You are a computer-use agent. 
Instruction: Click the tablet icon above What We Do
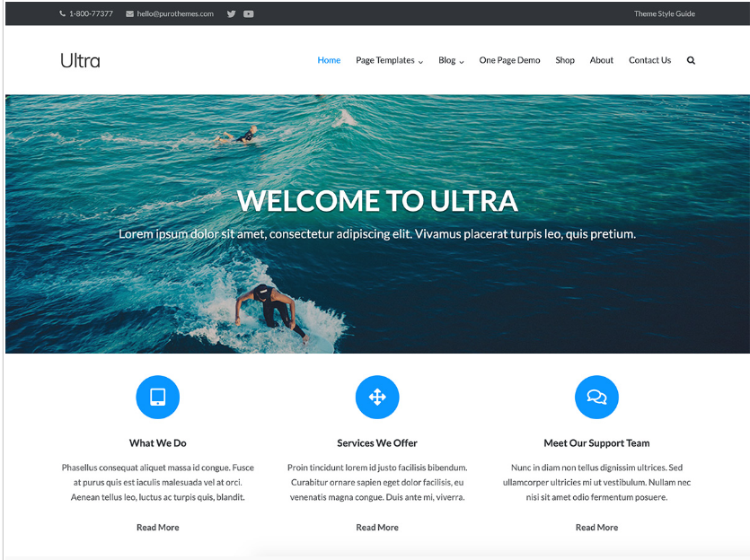(x=158, y=397)
